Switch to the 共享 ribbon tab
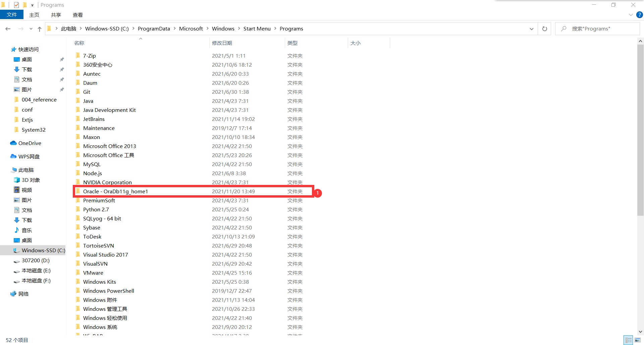Screen dimensions: 644x345 pyautogui.click(x=56, y=15)
